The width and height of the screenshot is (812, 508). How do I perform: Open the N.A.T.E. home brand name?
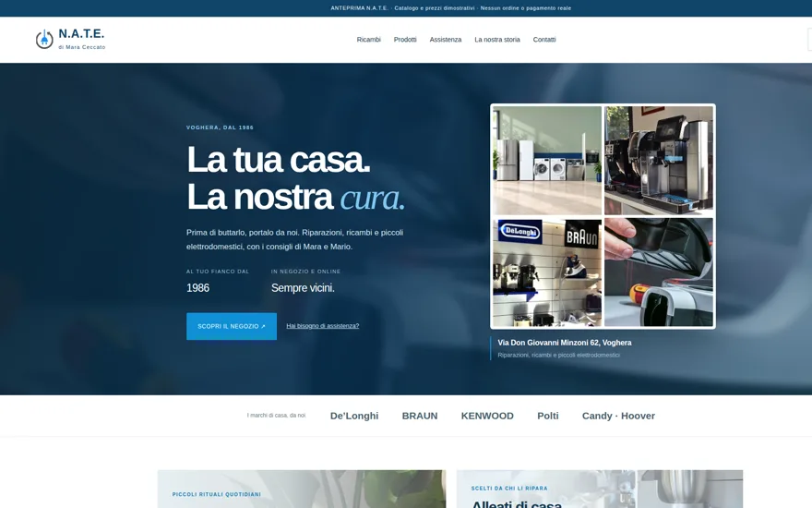tap(81, 33)
